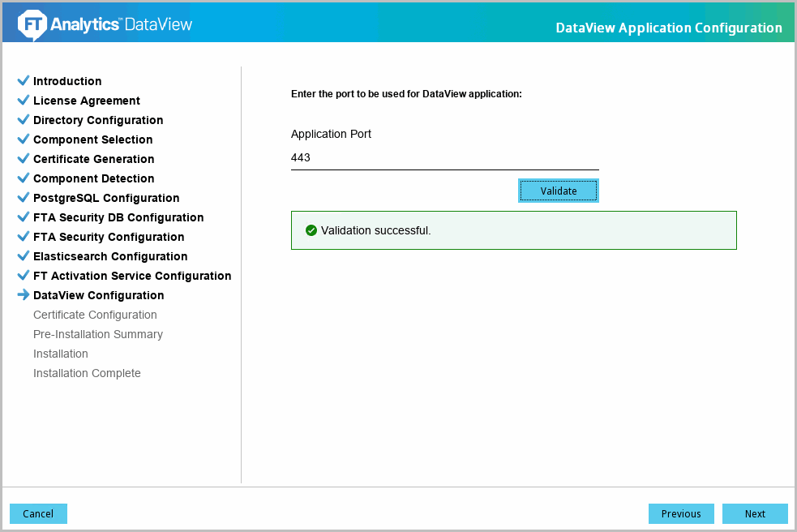Viewport: 797px width, 532px height.
Task: Click the Certificate Configuration step
Action: pyautogui.click(x=95, y=315)
